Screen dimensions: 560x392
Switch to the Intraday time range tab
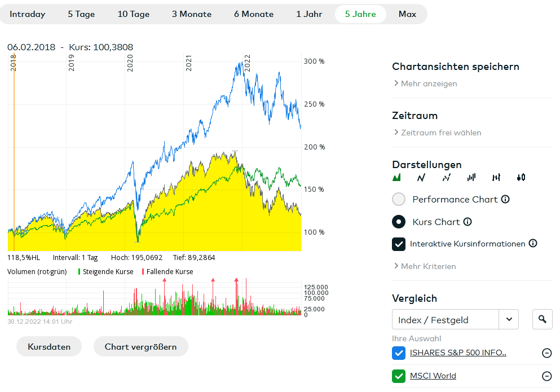pyautogui.click(x=27, y=14)
